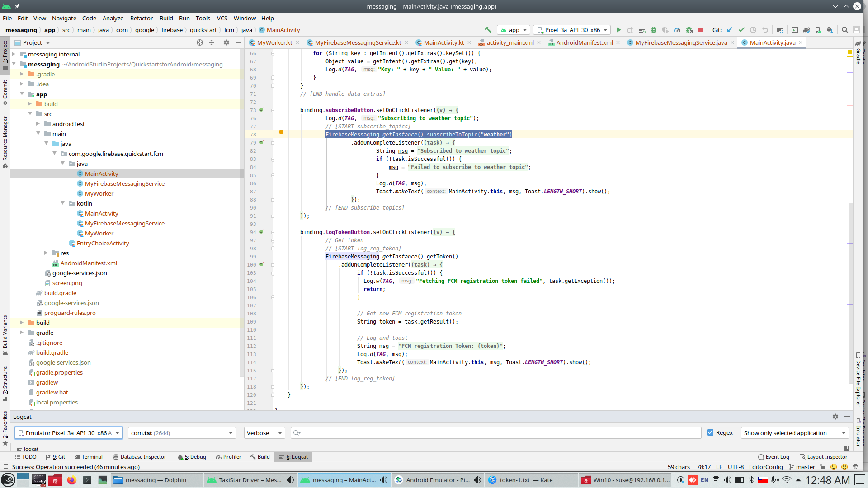Expand the res folder in project tree

click(46, 253)
